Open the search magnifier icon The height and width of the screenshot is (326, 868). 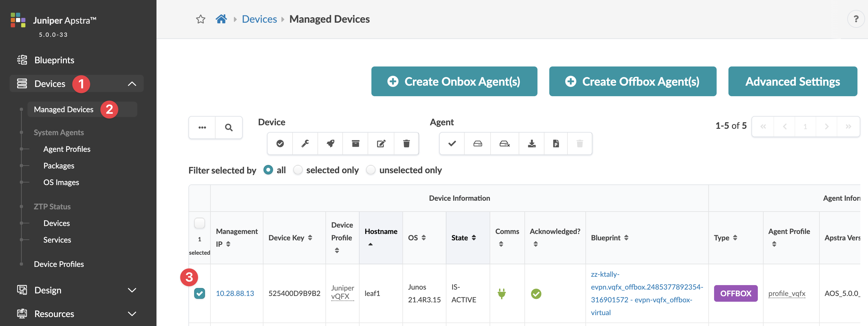(x=229, y=128)
